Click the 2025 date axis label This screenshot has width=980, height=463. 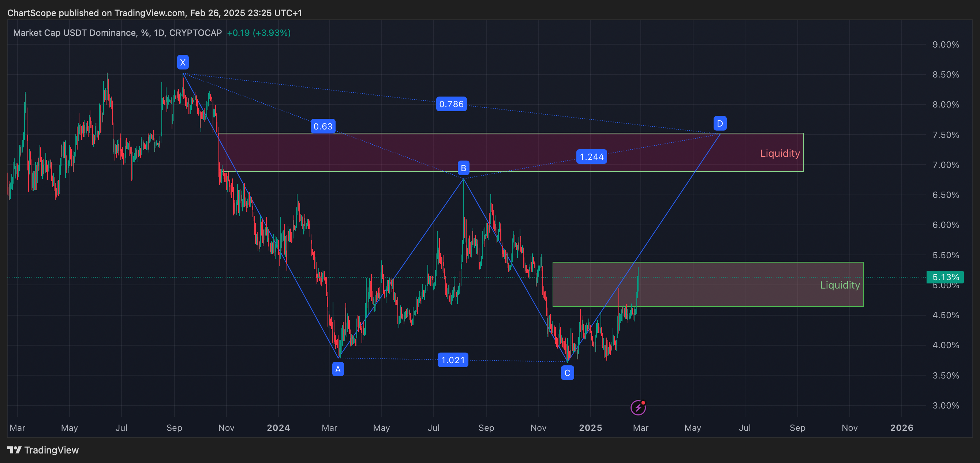(590, 428)
